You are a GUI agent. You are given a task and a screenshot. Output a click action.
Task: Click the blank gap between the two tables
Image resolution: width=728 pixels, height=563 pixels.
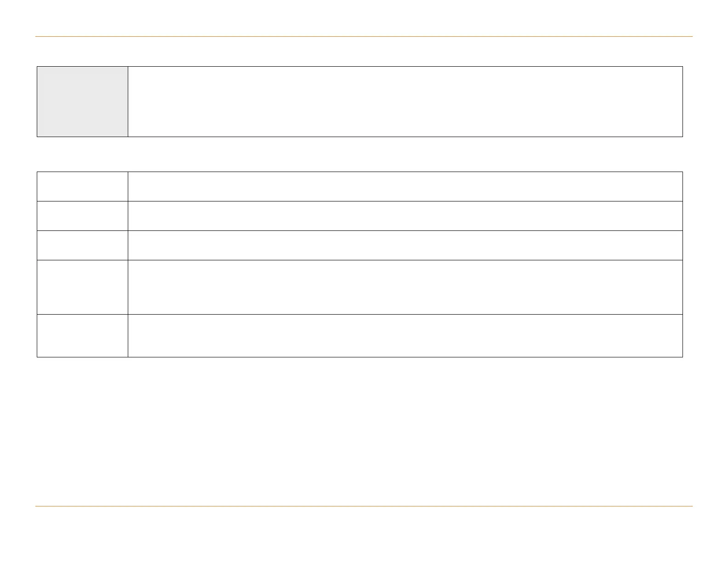click(x=364, y=154)
